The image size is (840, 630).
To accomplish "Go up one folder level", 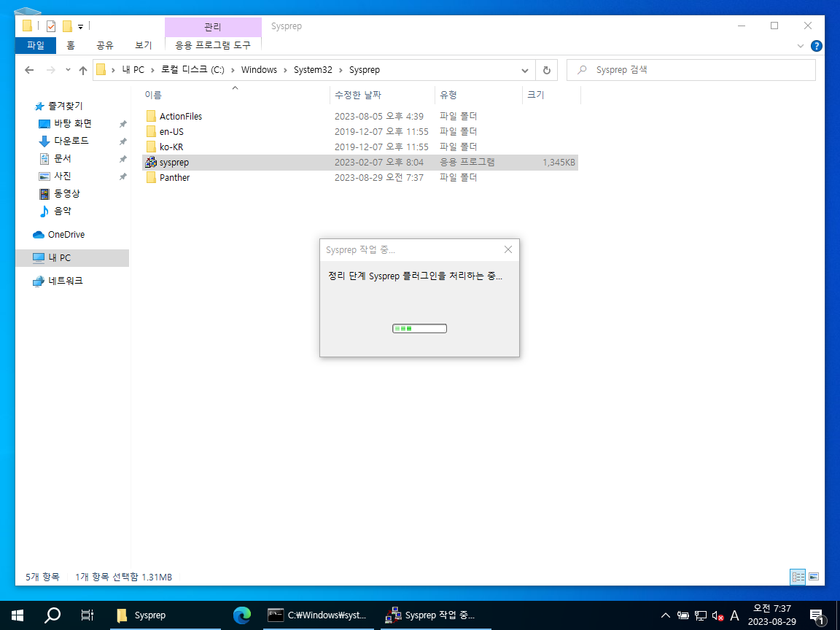I will click(83, 70).
